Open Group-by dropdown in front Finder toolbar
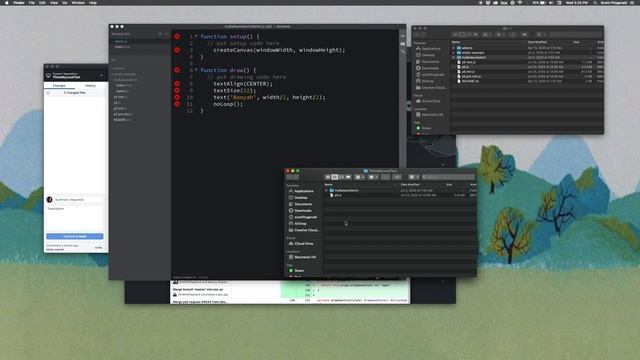This screenshot has height=360, width=640. [359, 177]
